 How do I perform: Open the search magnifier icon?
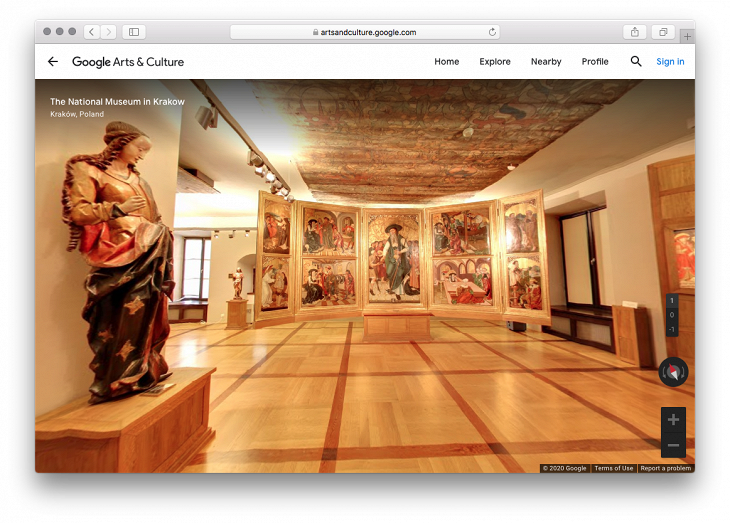point(636,62)
